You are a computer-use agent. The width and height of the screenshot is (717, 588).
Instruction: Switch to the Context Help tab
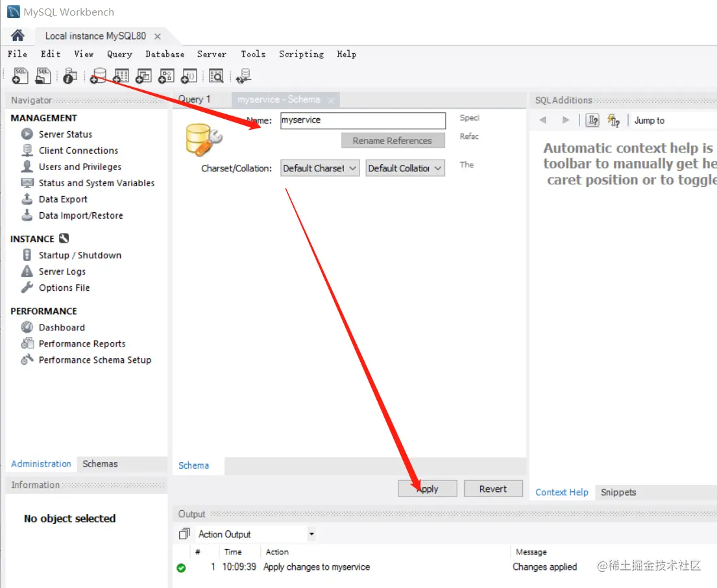[x=561, y=492]
